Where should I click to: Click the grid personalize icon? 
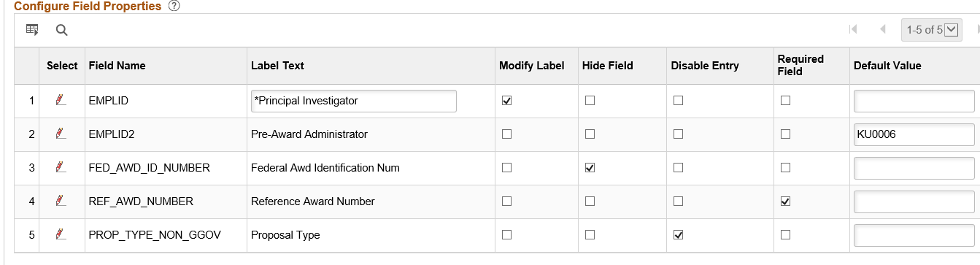click(x=32, y=30)
